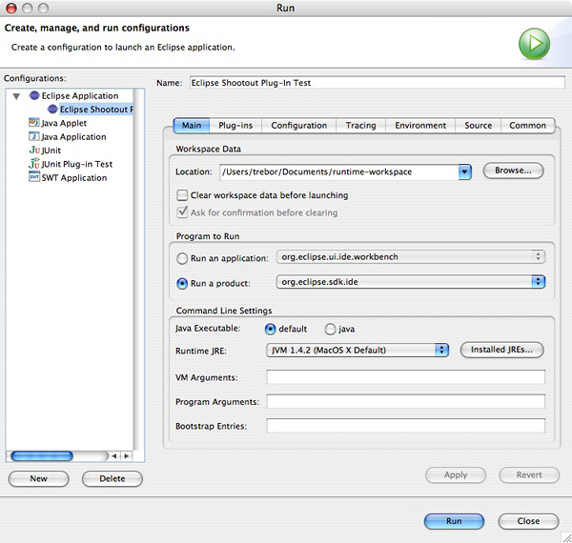
Task: Select SWT Application entry
Action: [74, 178]
